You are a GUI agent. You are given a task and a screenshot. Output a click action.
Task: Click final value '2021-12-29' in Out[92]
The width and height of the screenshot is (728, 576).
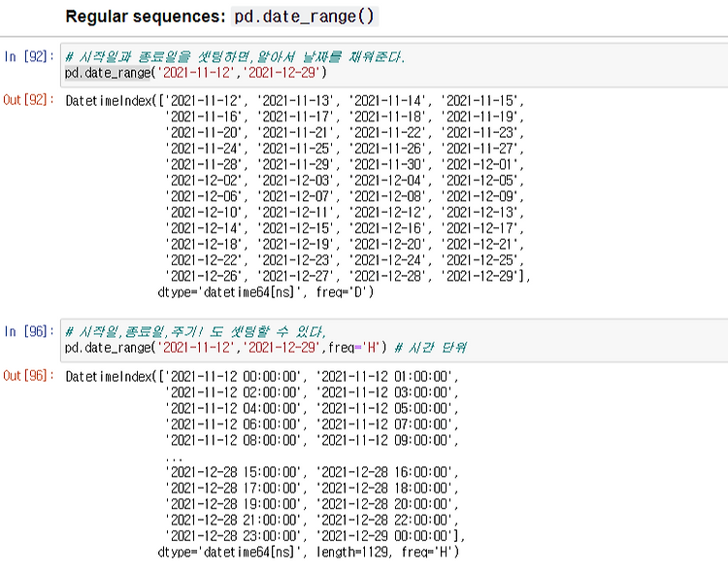(x=480, y=276)
